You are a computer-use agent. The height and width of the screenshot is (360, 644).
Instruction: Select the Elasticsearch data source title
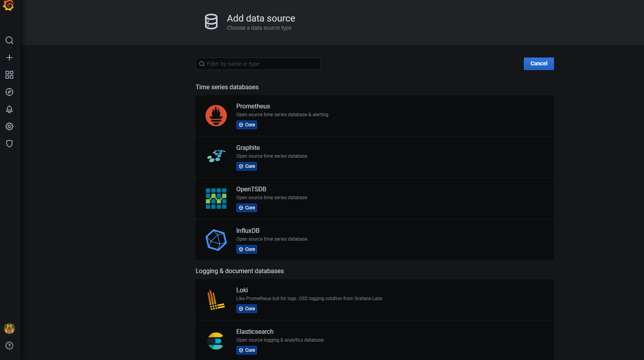(x=255, y=331)
